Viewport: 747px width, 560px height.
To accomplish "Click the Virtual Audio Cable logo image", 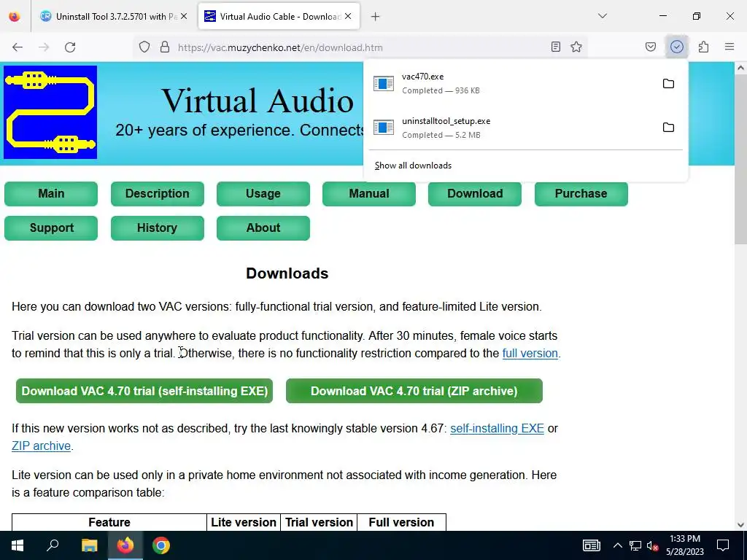I will (x=50, y=112).
